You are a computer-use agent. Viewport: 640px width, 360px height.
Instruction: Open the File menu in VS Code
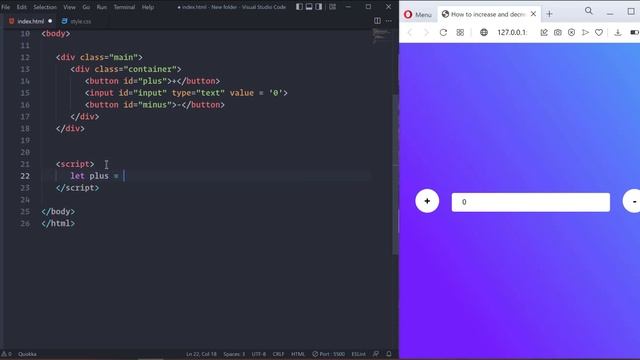(6, 7)
